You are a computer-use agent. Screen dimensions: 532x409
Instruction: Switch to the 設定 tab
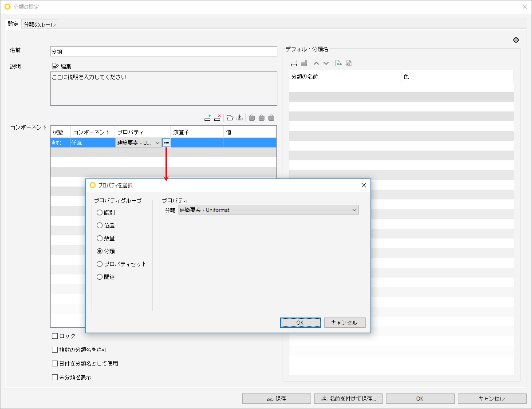point(13,24)
